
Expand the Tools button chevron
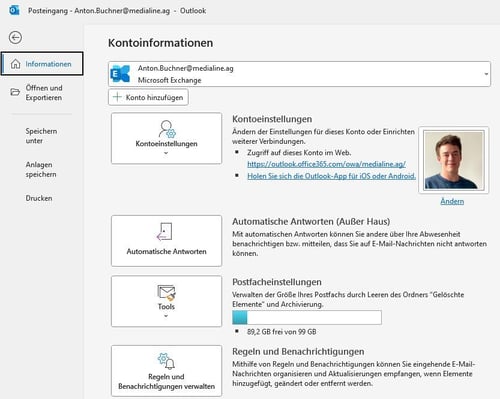tap(166, 316)
